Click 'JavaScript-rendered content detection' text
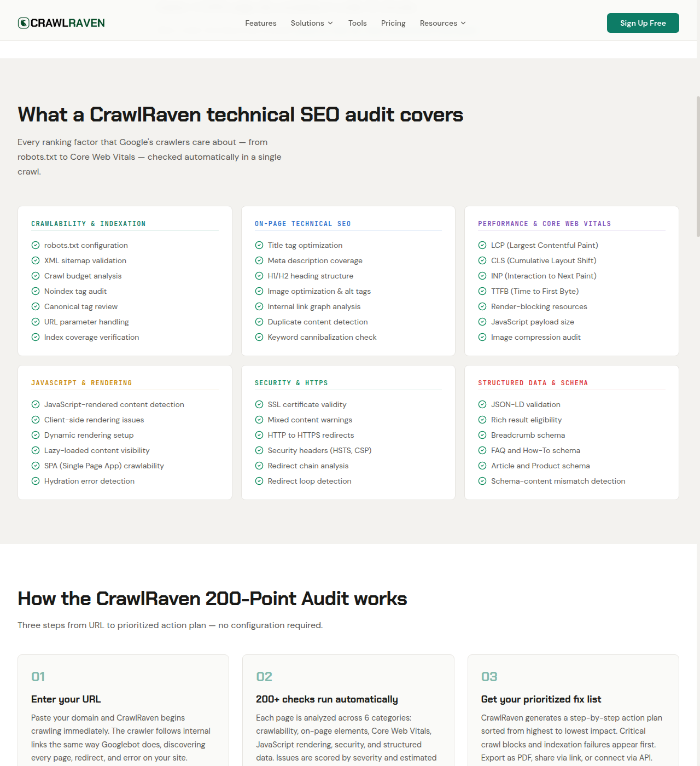Viewport: 700px width, 766px height. (114, 404)
